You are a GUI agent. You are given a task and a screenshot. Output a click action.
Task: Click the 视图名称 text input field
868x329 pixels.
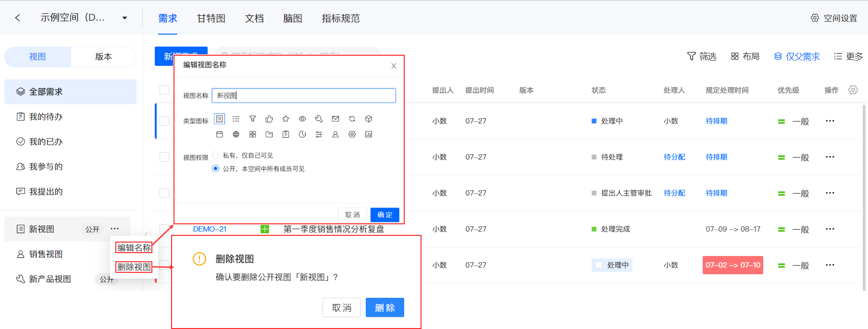(x=304, y=95)
